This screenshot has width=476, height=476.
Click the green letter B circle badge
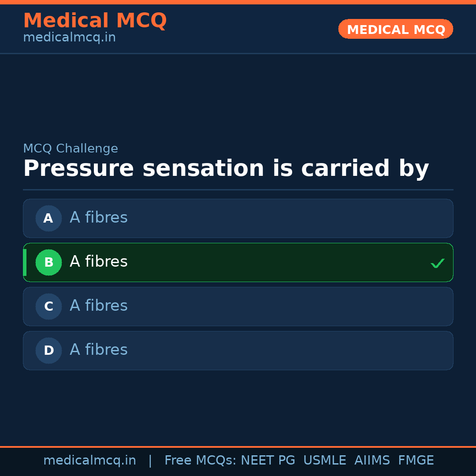pyautogui.click(x=48, y=262)
